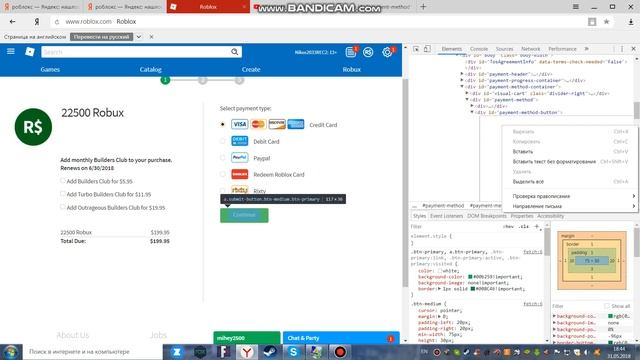Open Skype from the taskbar
The image size is (640, 360).
pyautogui.click(x=293, y=352)
